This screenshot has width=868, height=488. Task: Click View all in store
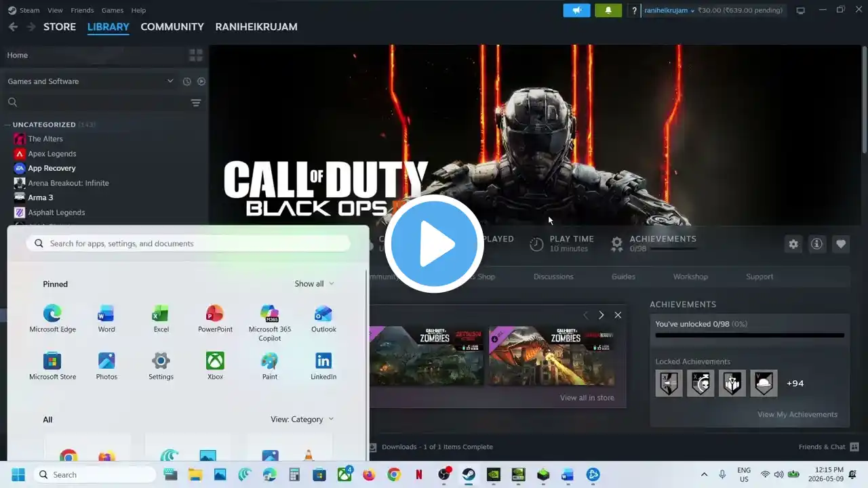click(x=587, y=398)
